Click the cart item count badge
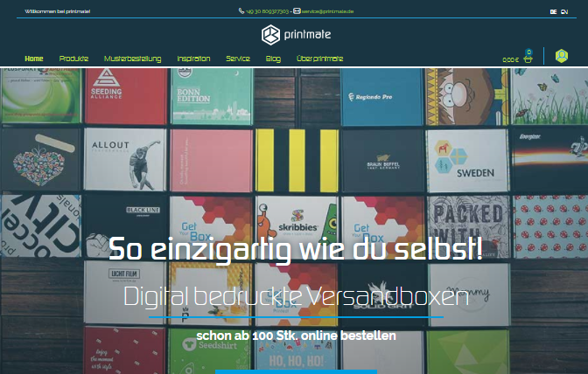588x374 pixels. coord(528,52)
